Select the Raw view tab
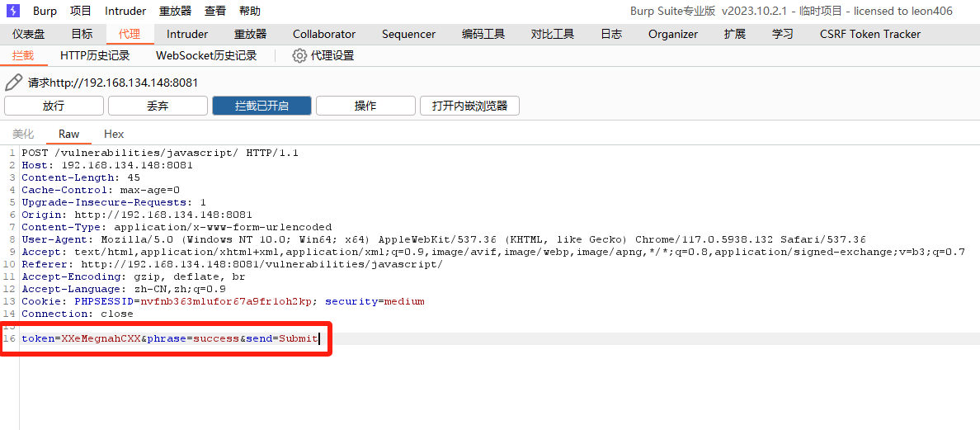The image size is (980, 430). tap(68, 134)
